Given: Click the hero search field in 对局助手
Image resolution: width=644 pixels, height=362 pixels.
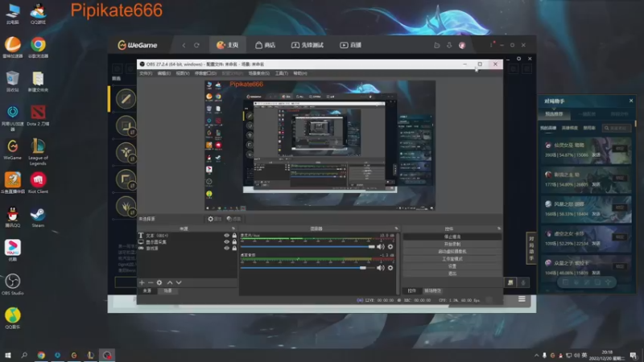Looking at the screenshot, I should (616, 128).
